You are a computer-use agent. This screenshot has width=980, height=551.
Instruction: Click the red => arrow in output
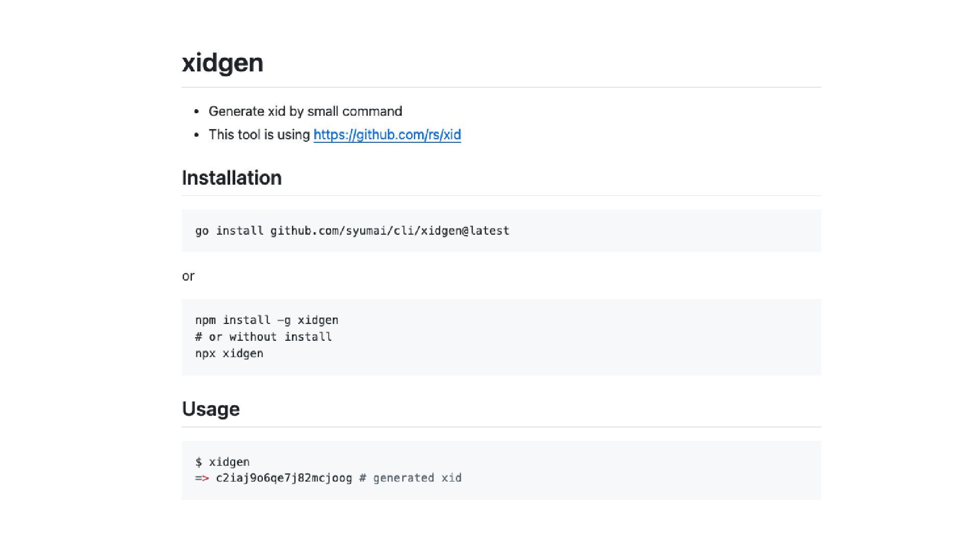pos(202,478)
